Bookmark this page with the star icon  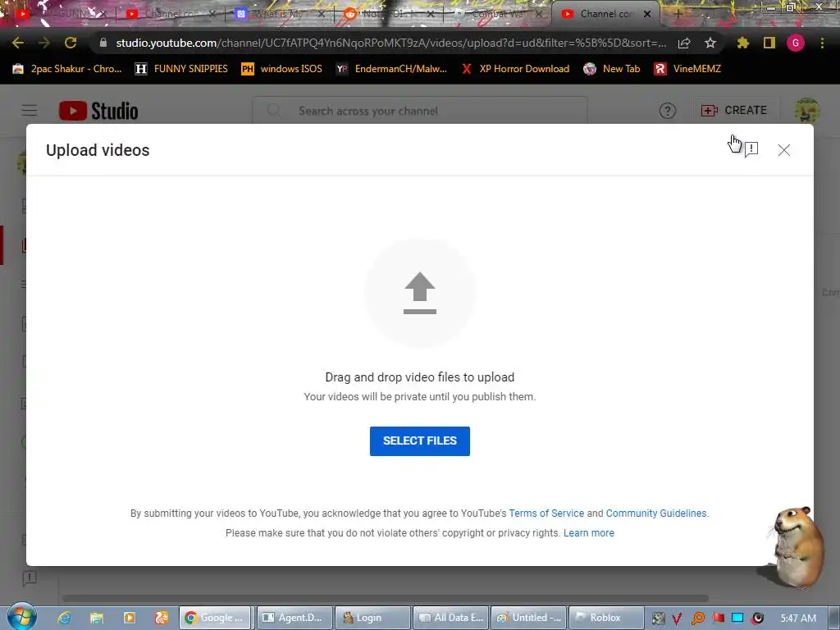[710, 43]
